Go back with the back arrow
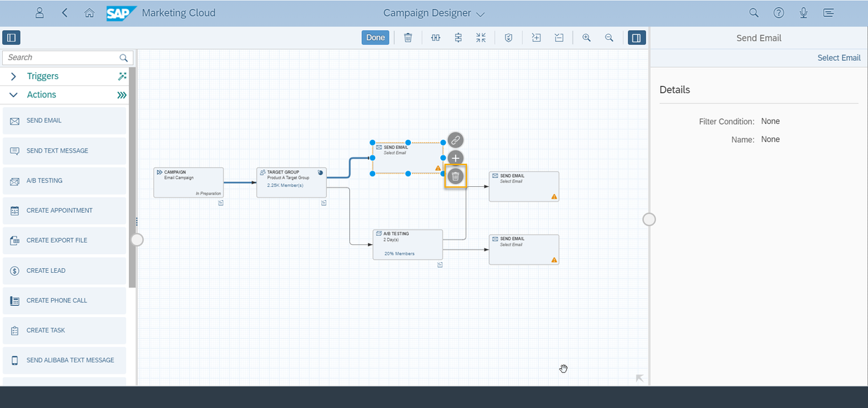The image size is (868, 408). coord(65,13)
